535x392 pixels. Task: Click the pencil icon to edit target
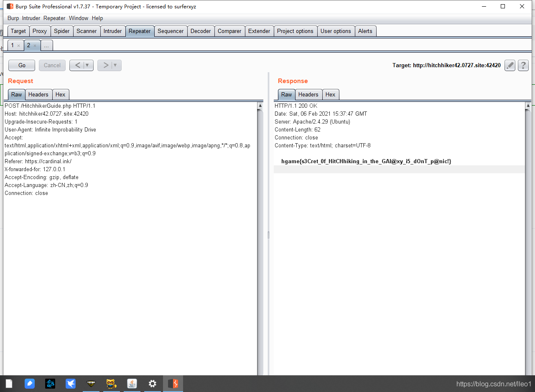pos(510,65)
